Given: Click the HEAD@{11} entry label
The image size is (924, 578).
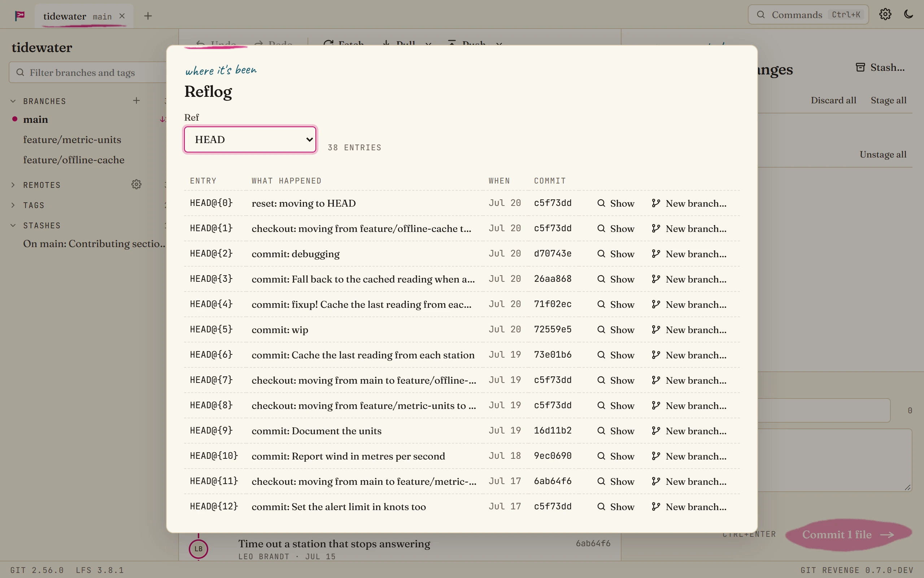Looking at the screenshot, I should point(214,481).
